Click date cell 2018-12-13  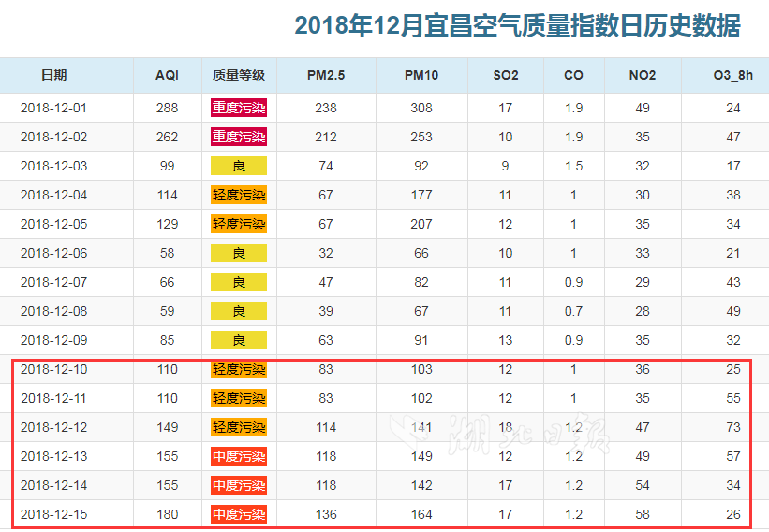(x=54, y=456)
